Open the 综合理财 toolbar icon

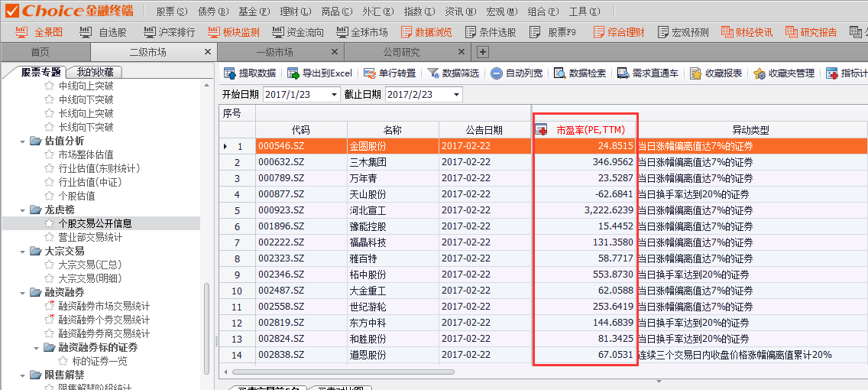coord(599,32)
